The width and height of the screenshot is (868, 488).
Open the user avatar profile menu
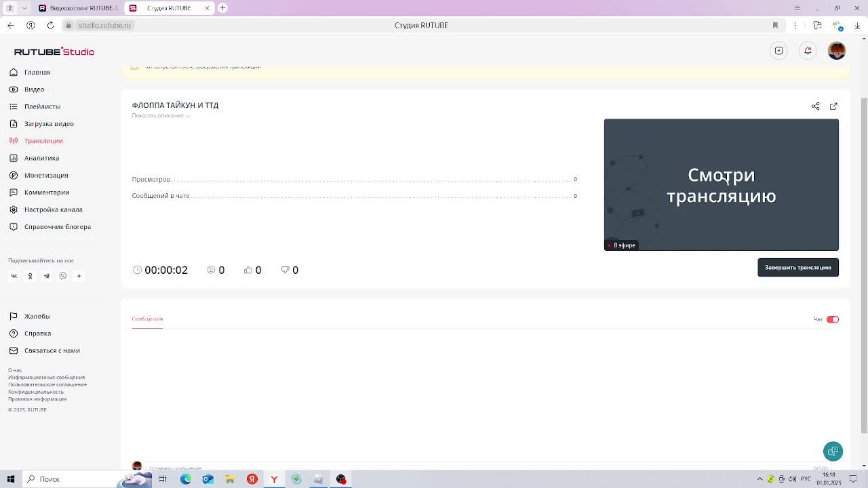point(837,51)
